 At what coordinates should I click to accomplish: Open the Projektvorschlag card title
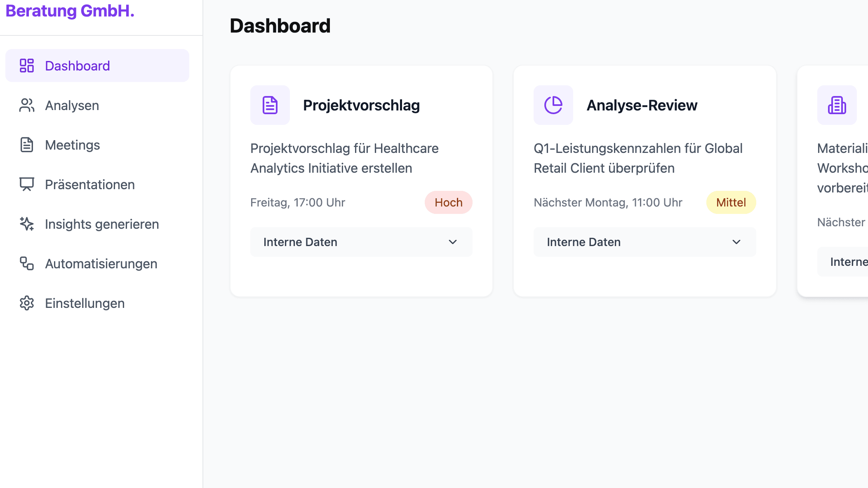point(361,106)
